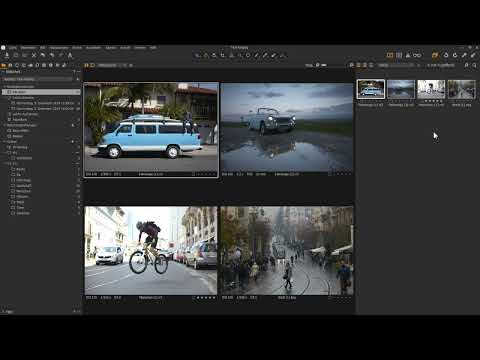Click the star rating under cyclist photo in viewer
Image resolution: width=480 pixels, height=360 pixels.
tap(205, 298)
